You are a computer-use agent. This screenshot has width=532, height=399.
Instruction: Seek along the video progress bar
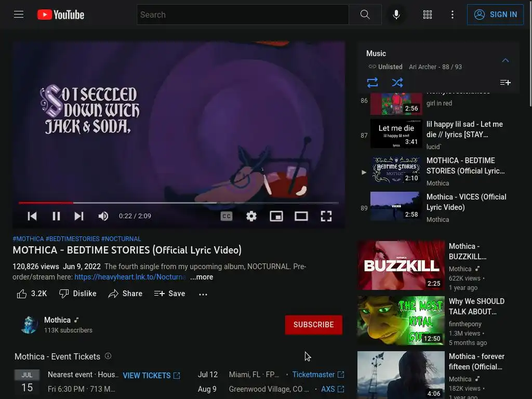tap(179, 203)
